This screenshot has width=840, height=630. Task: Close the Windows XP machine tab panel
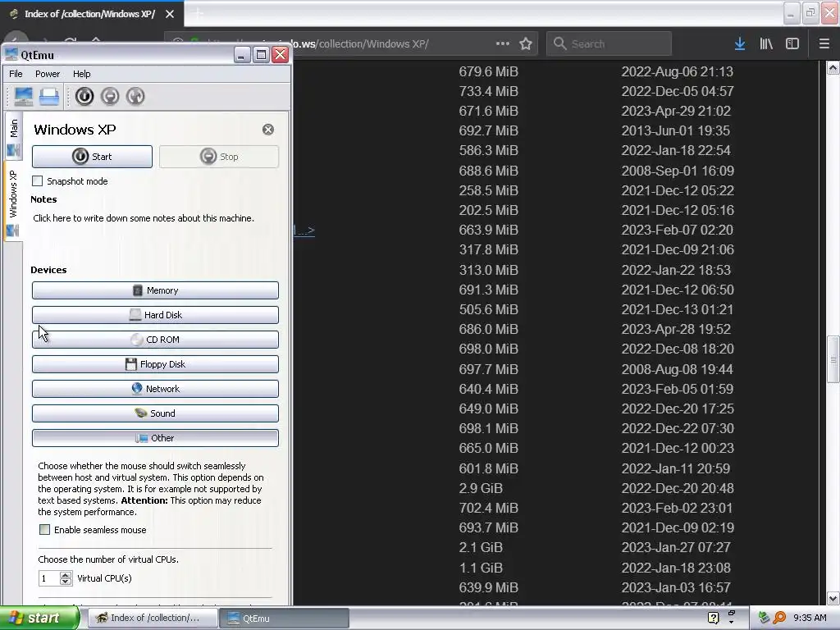(268, 130)
